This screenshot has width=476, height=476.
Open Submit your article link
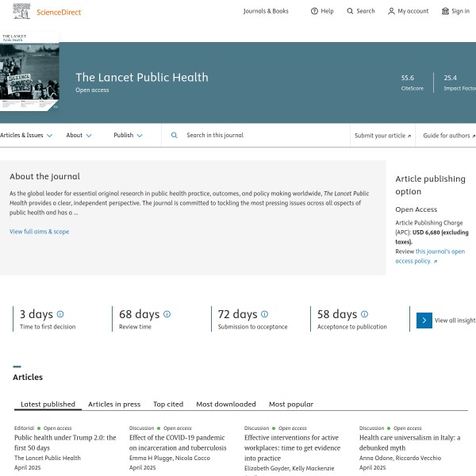(x=382, y=136)
